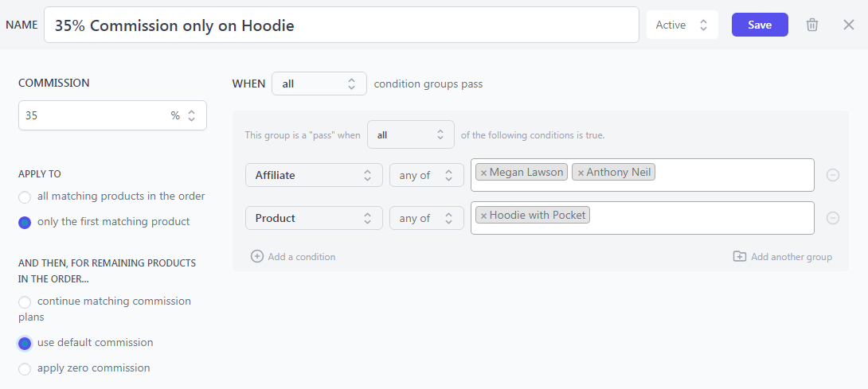Change the Product row's any of operator
868x389 pixels.
pyautogui.click(x=426, y=218)
